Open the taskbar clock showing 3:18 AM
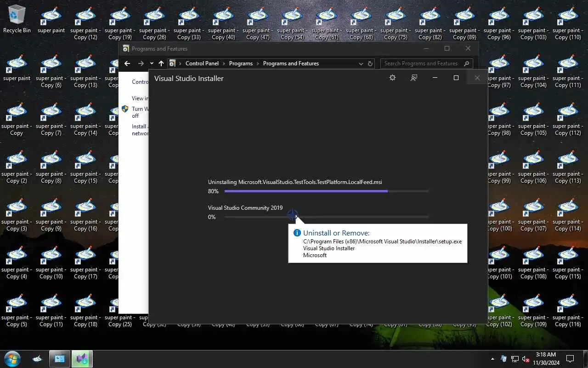This screenshot has width=588, height=368. pyautogui.click(x=546, y=359)
